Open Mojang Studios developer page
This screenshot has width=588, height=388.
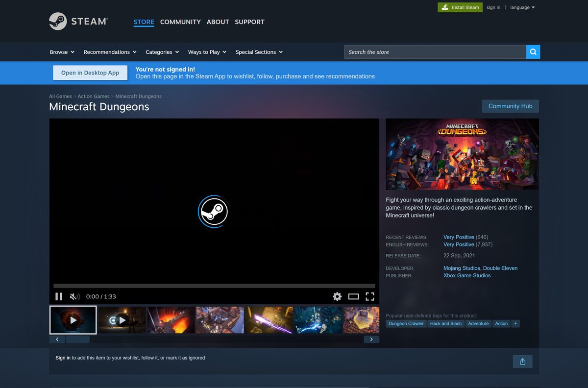[x=462, y=268]
